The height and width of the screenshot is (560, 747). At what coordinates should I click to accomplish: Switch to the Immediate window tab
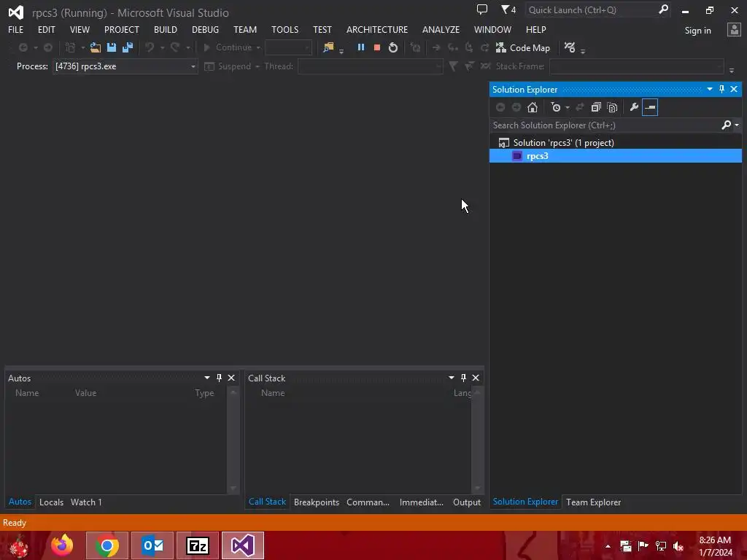coord(421,502)
